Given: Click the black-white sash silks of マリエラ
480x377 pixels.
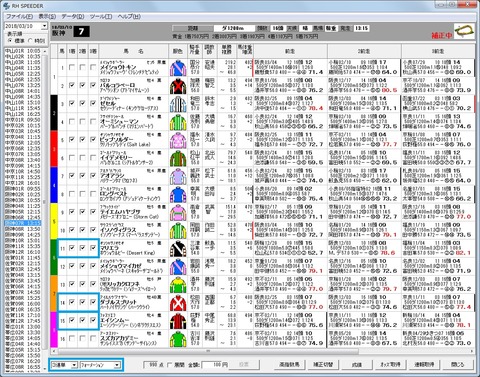Looking at the screenshot, I should coord(178,249).
